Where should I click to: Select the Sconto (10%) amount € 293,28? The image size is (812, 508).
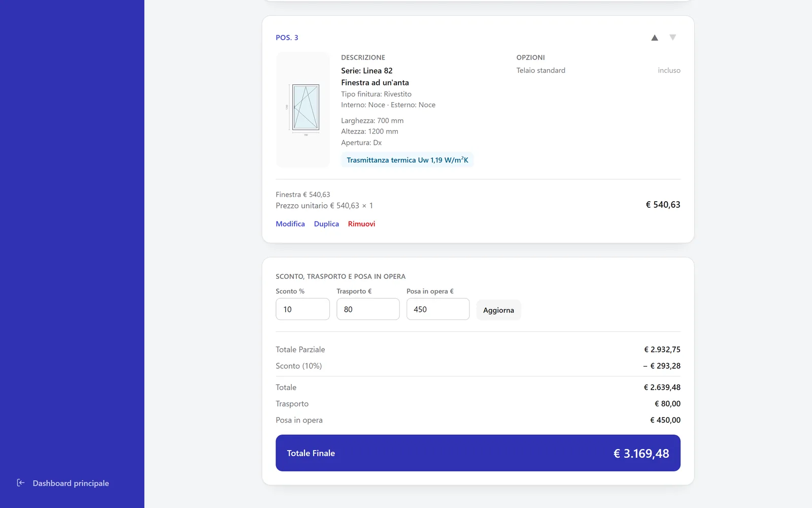coord(662,366)
